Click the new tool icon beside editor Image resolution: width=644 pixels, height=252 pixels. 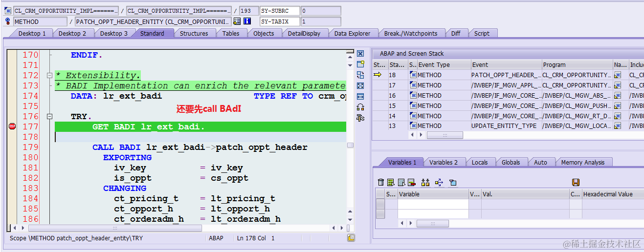(x=360, y=64)
